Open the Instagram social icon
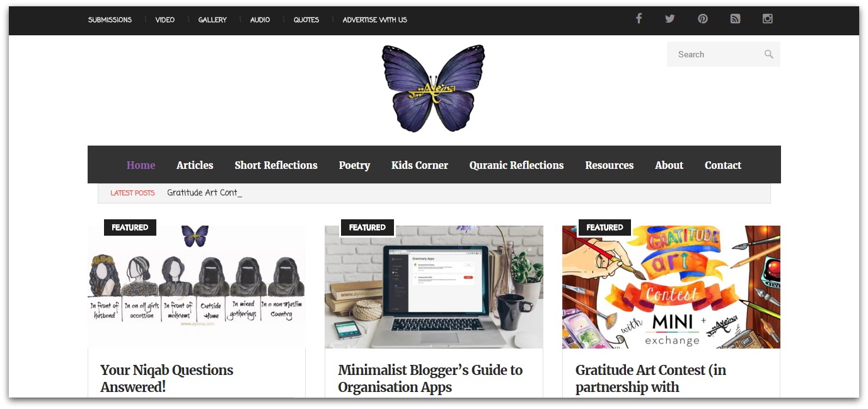Viewport: 868px width, 409px height. (768, 19)
